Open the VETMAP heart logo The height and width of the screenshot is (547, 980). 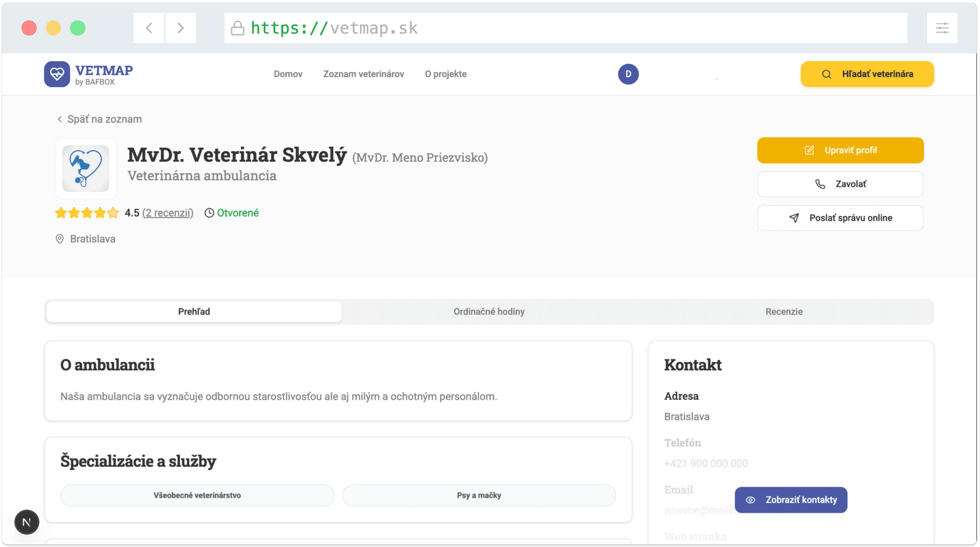57,74
